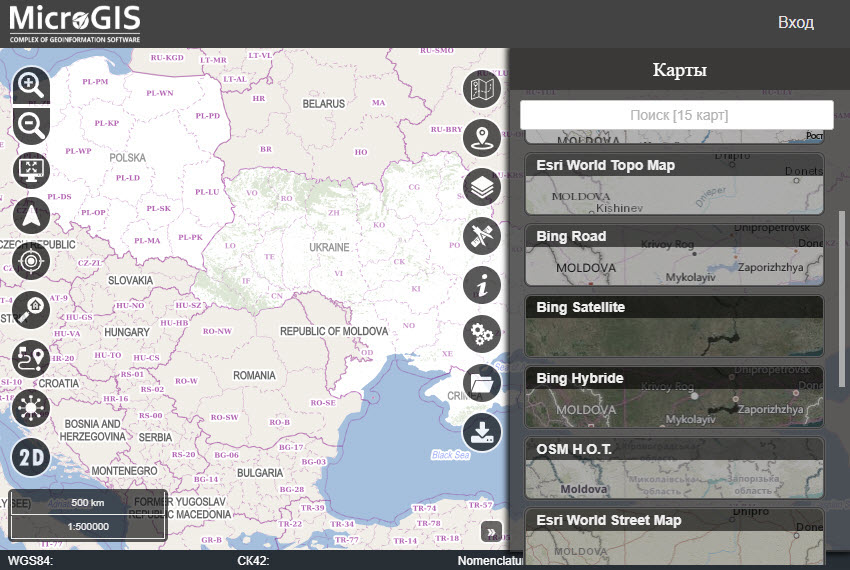Viewport: 850px width, 570px height.
Task: Select the Esri World Street Map
Action: point(674,537)
